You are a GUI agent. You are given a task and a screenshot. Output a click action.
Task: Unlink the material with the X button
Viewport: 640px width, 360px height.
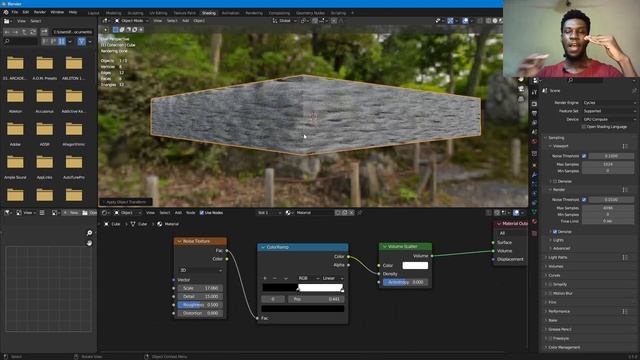351,213
